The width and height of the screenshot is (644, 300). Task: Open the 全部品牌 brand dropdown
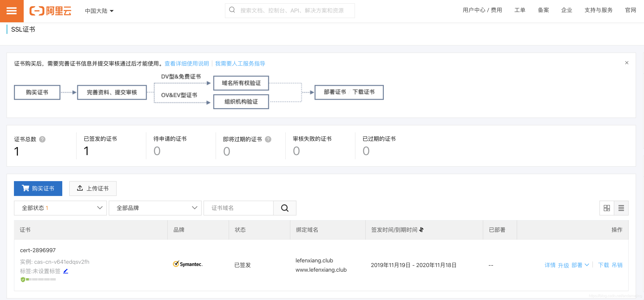(x=155, y=208)
